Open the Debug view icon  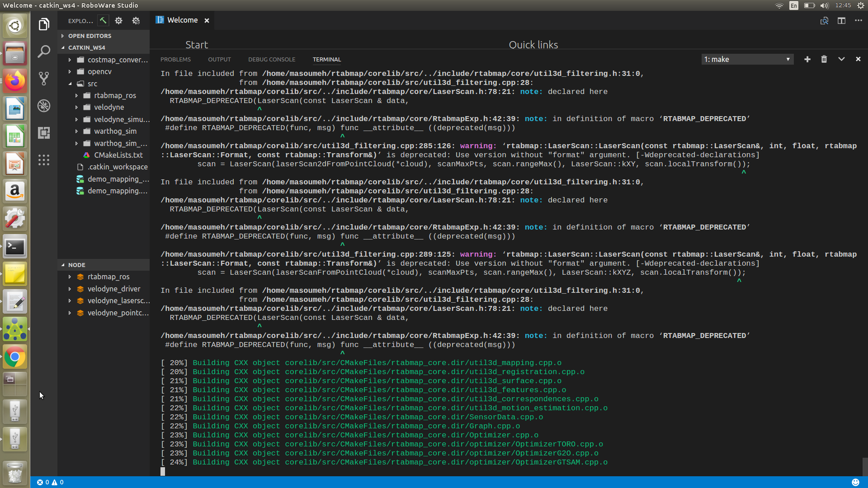coord(44,106)
